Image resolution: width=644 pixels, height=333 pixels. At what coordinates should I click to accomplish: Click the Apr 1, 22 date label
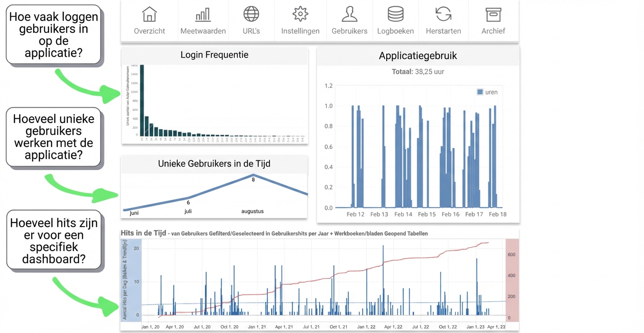pos(393,327)
